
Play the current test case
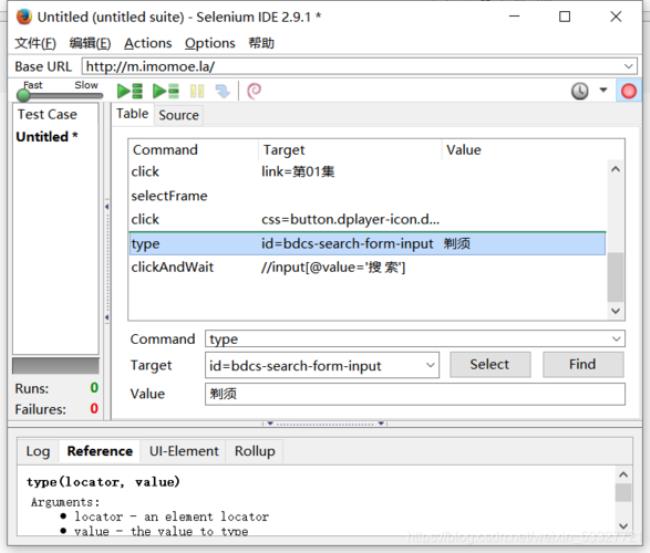[166, 91]
